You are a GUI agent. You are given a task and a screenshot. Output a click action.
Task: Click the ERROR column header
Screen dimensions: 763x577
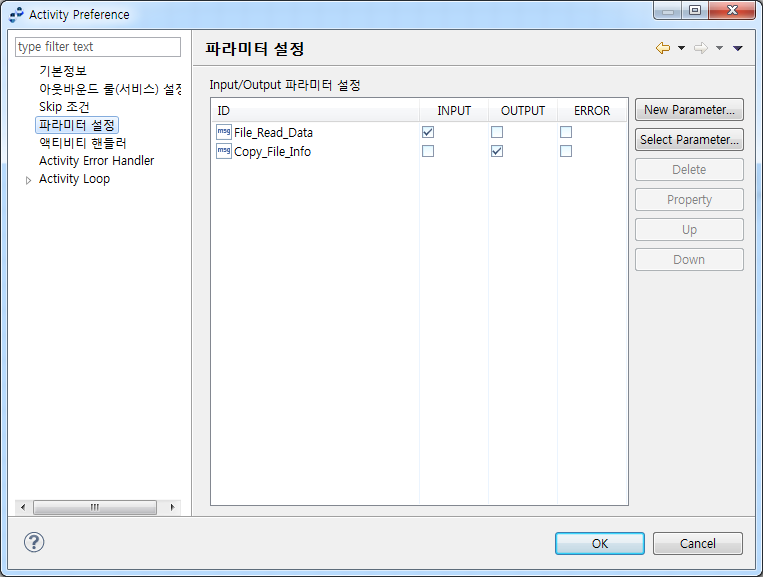592,110
